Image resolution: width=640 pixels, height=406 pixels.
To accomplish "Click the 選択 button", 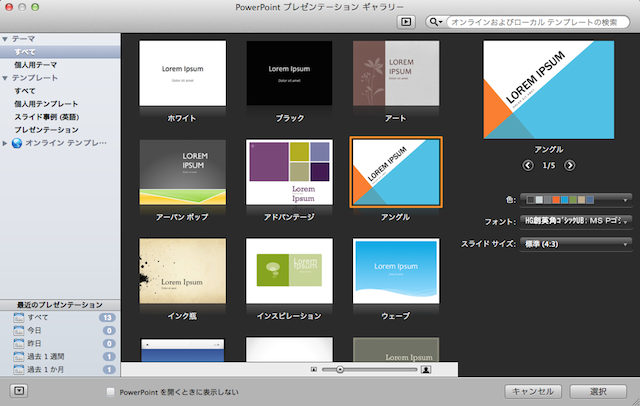I will 598,391.
